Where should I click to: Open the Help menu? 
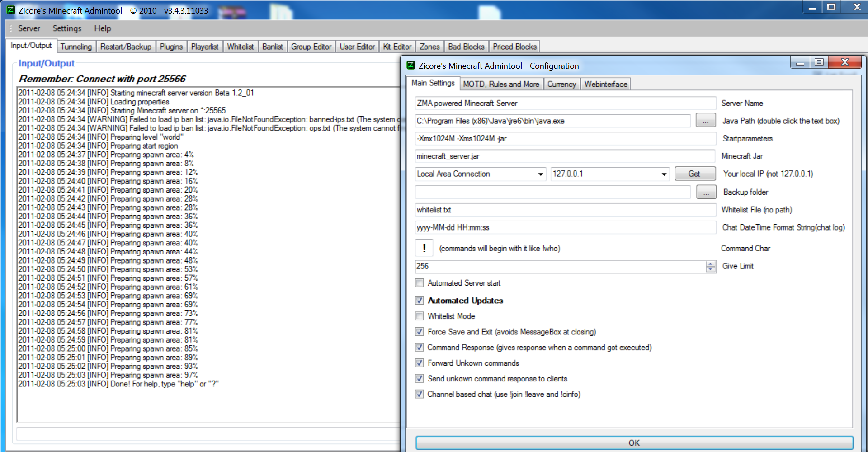pos(103,28)
